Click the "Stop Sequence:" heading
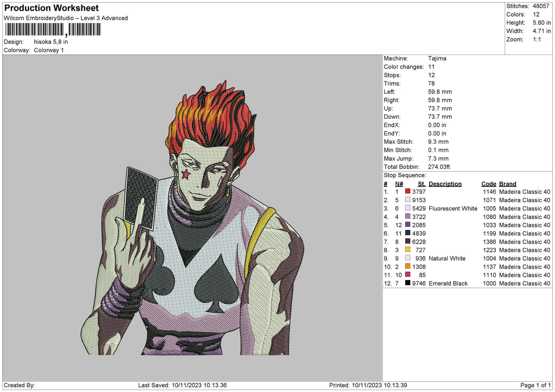The height and width of the screenshot is (392, 555). pos(405,175)
